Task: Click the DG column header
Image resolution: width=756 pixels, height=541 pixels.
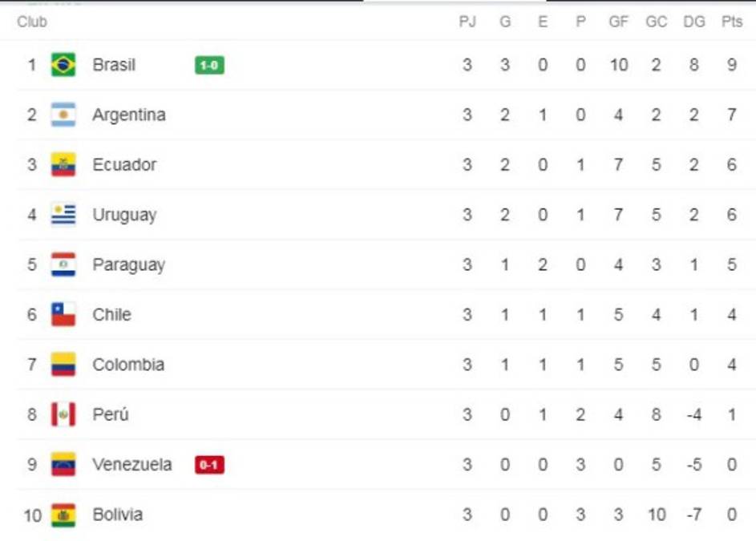Action: pyautogui.click(x=693, y=22)
